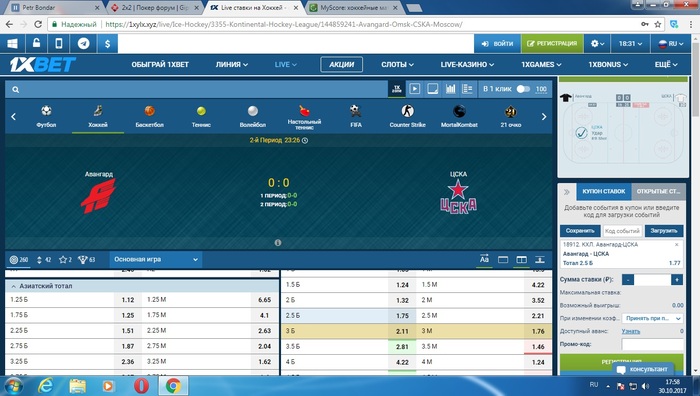Select 21 очко game icon
Image resolution: width=700 pixels, height=396 pixels.
click(x=511, y=116)
